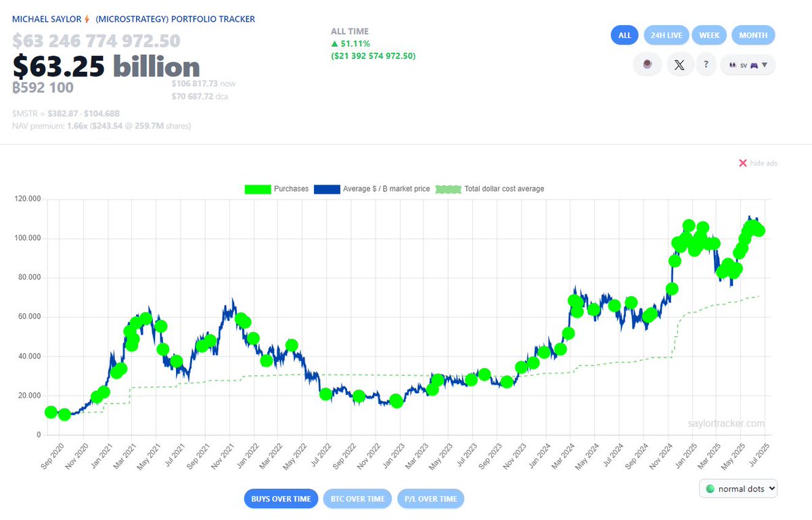Click the ($21 392 574 972.50) profit figure
Screen dimensions: 812x520
[373, 55]
